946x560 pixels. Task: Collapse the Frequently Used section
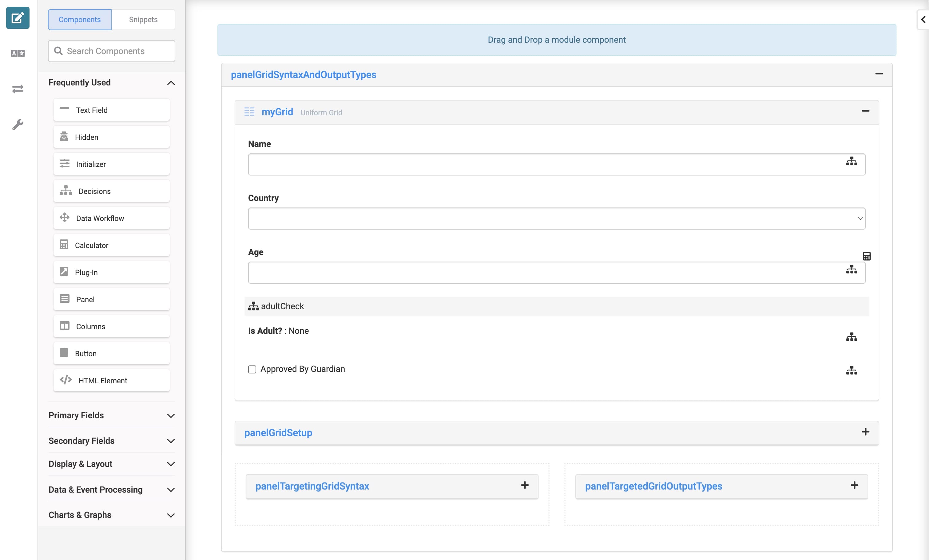point(171,83)
